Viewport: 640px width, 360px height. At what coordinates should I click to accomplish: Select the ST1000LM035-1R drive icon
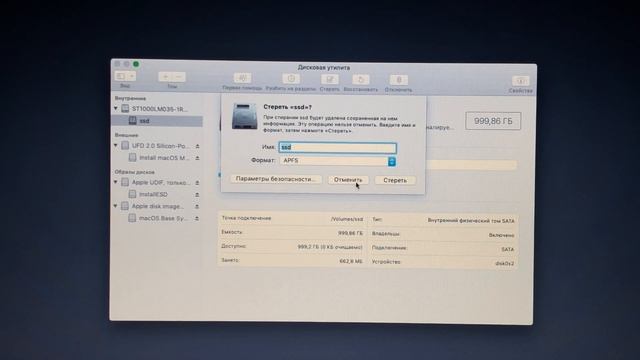pos(125,109)
